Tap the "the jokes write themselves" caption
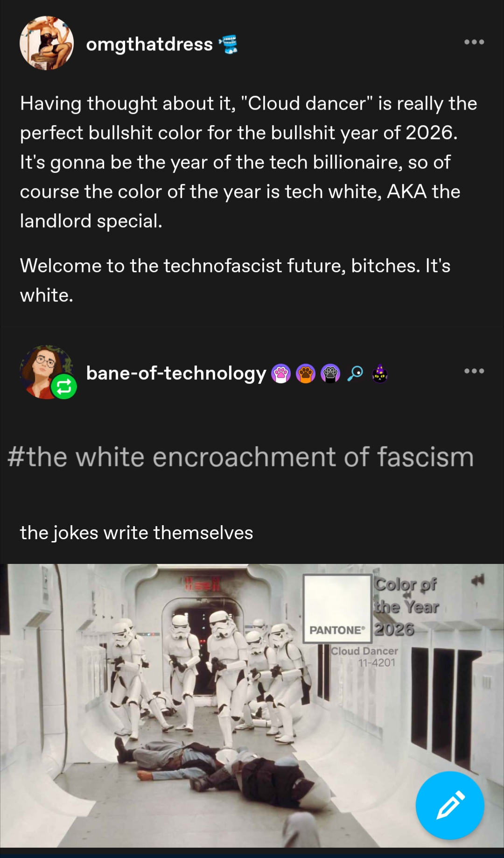The height and width of the screenshot is (858, 504). (x=136, y=533)
